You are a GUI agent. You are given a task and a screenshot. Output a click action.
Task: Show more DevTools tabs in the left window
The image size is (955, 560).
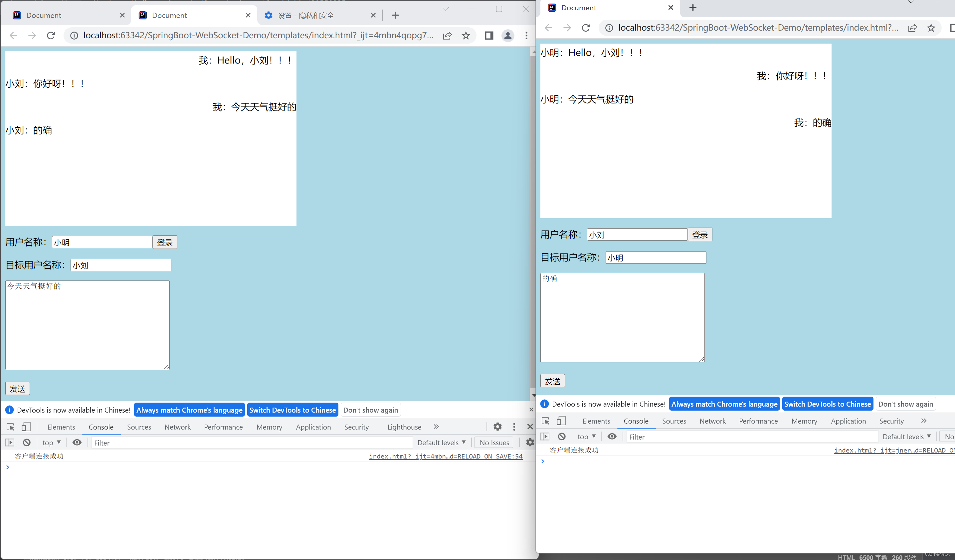(x=436, y=427)
